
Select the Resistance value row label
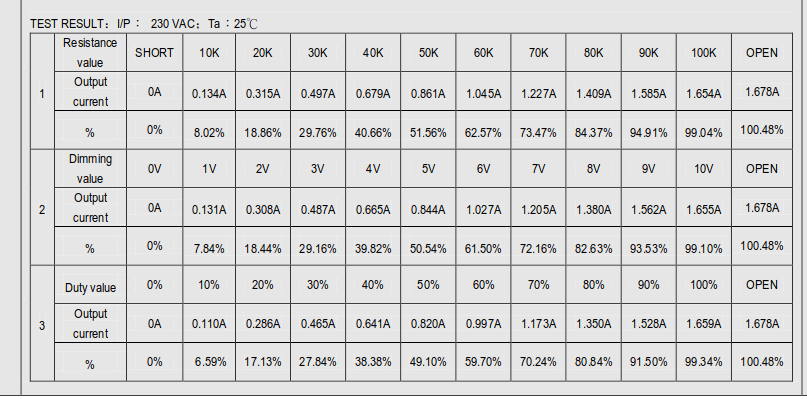tap(90, 53)
